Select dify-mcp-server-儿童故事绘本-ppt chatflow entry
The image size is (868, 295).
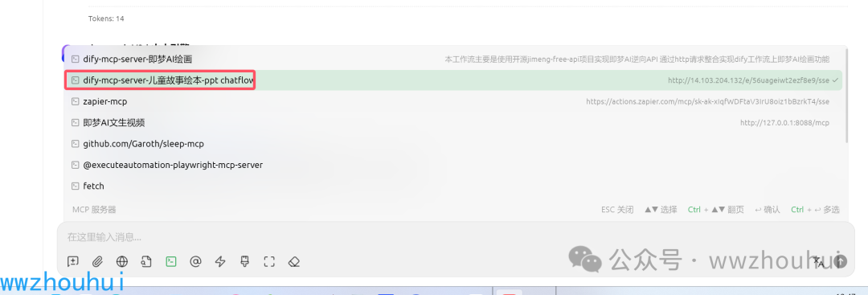[452, 80]
